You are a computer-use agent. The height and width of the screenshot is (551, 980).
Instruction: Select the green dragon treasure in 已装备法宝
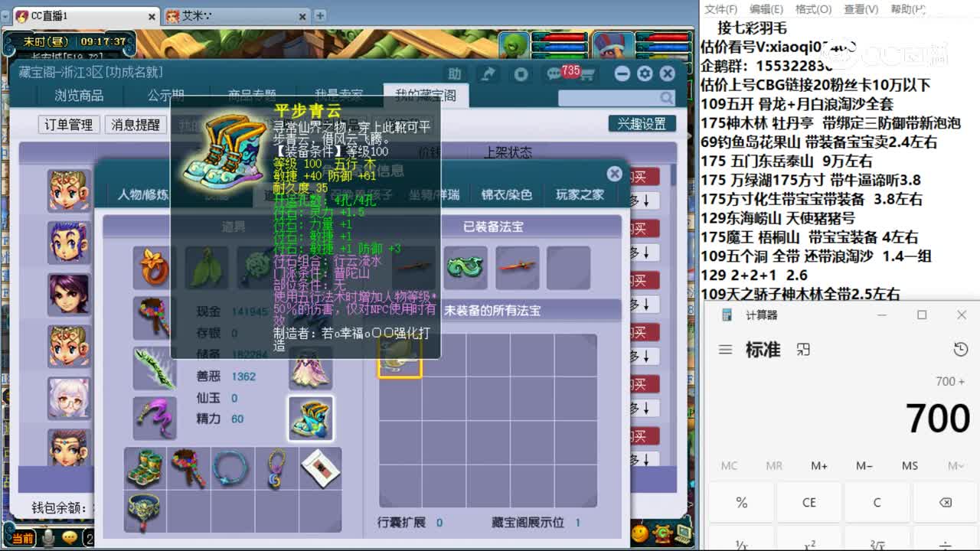pos(465,268)
